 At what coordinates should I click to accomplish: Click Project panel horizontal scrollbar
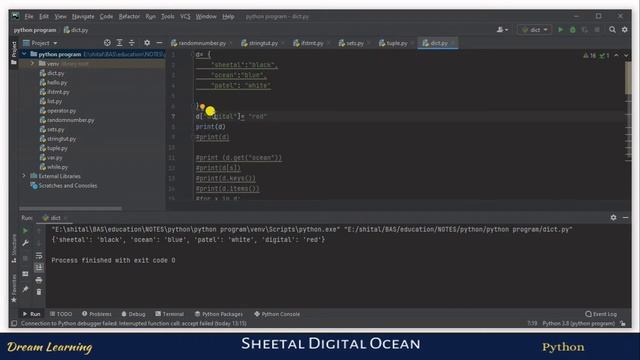tap(70, 208)
